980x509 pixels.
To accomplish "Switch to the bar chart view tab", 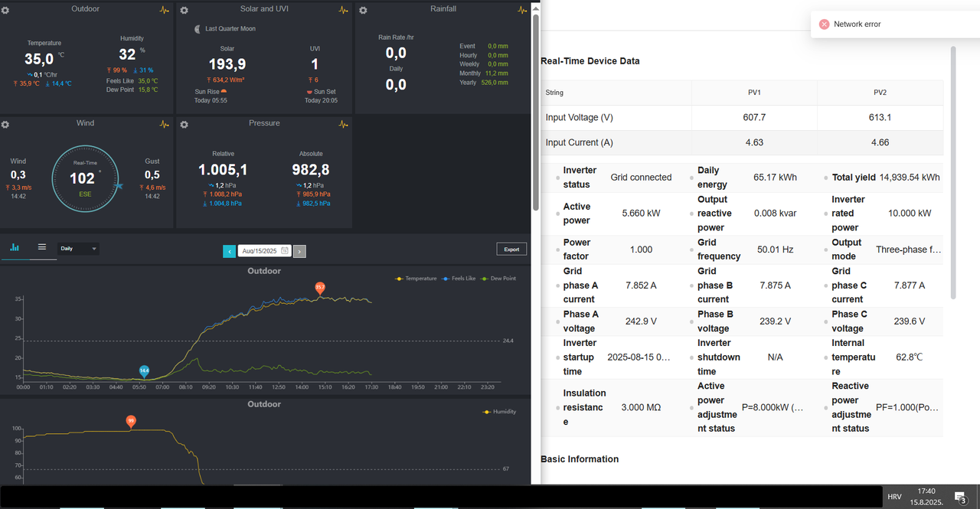I will pos(15,248).
